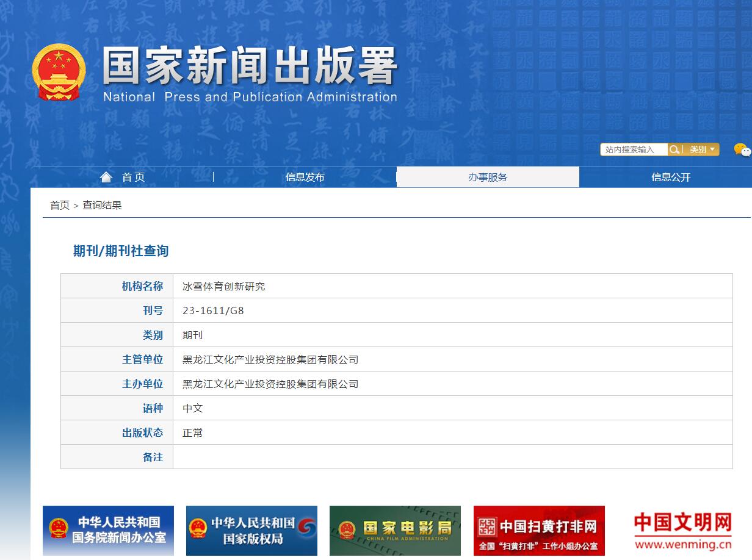The width and height of the screenshot is (752, 560).
Task: Open the 首页 navigation menu item
Action: point(133,177)
